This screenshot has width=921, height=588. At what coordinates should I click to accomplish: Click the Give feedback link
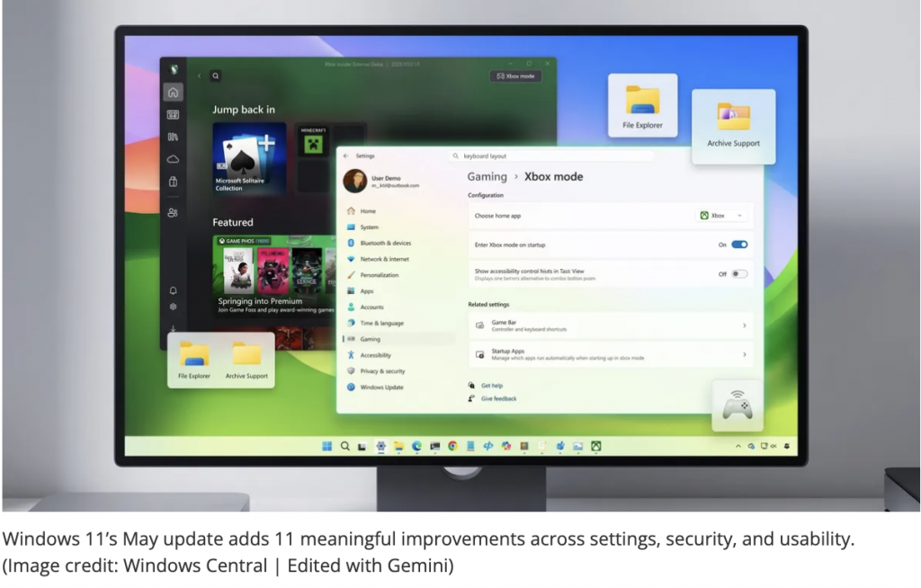point(498,399)
